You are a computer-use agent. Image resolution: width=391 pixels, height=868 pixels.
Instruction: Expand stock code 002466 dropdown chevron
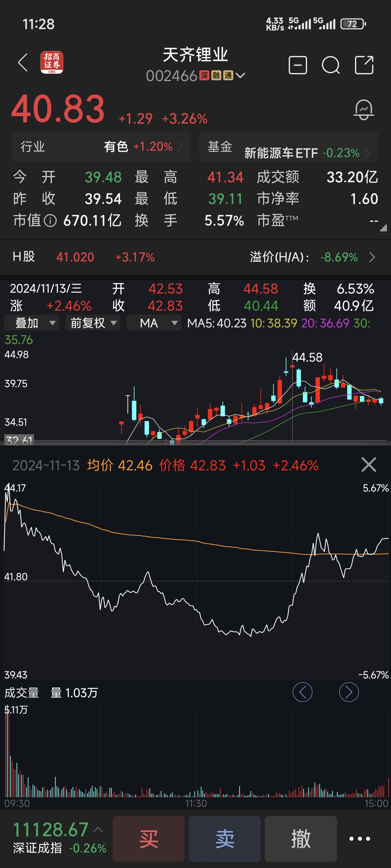[240, 75]
